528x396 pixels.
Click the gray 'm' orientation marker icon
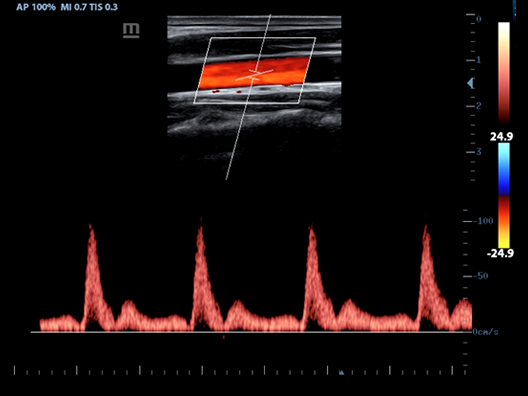(131, 30)
